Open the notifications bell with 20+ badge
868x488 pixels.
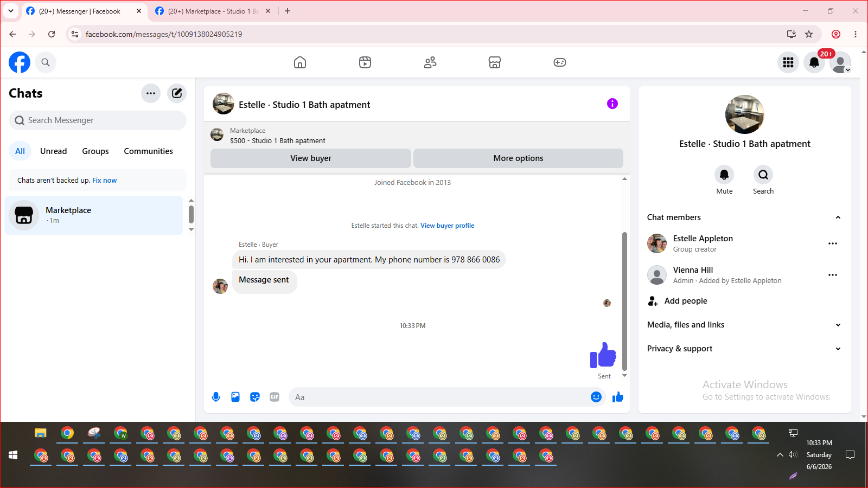click(814, 62)
